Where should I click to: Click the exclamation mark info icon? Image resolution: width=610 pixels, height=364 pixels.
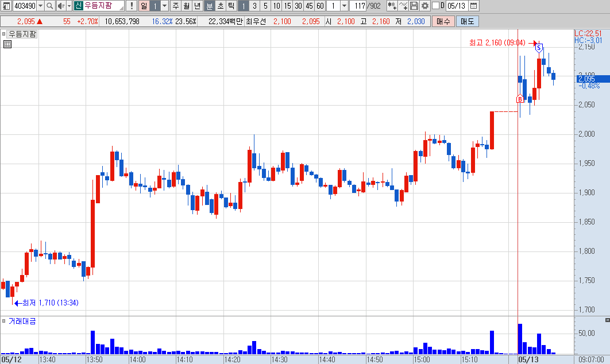click(x=132, y=6)
